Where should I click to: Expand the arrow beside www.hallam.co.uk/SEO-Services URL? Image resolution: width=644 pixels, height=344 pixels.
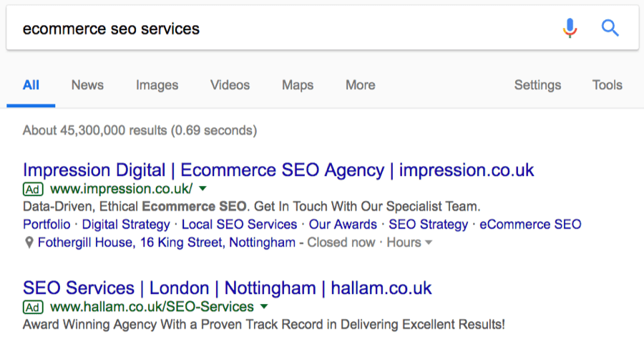263,307
